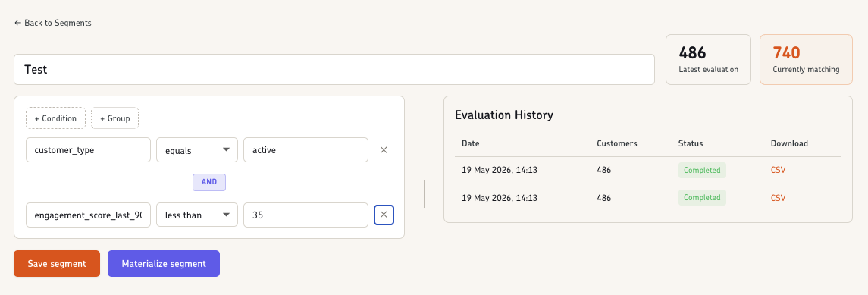Click the Download column header

click(x=789, y=143)
